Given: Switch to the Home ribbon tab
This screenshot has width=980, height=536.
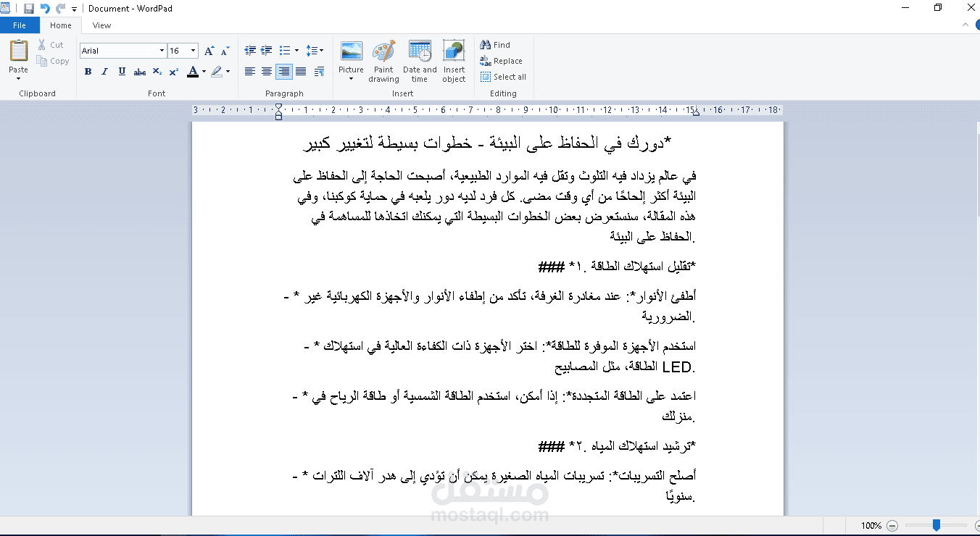Looking at the screenshot, I should tap(61, 25).
